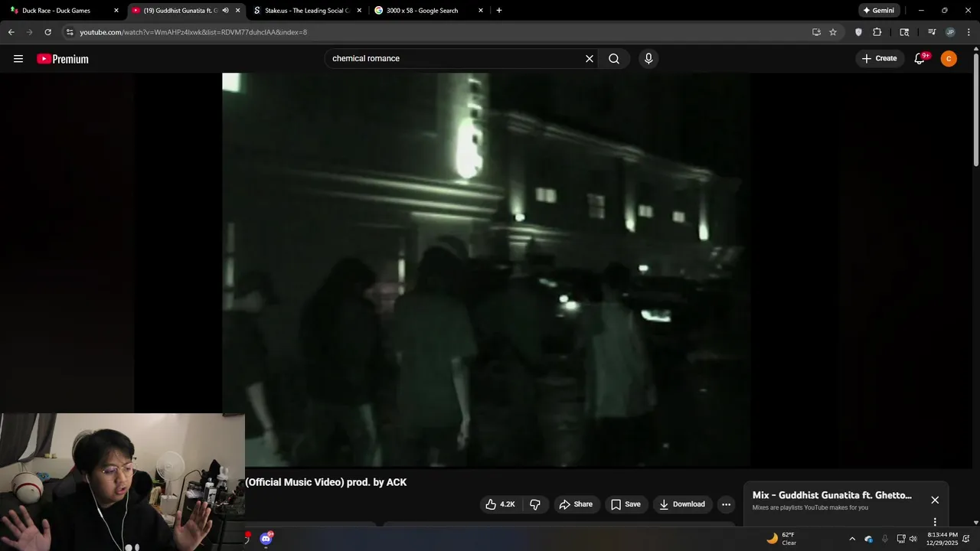Go to YouTube Premium home logo

coord(63,59)
